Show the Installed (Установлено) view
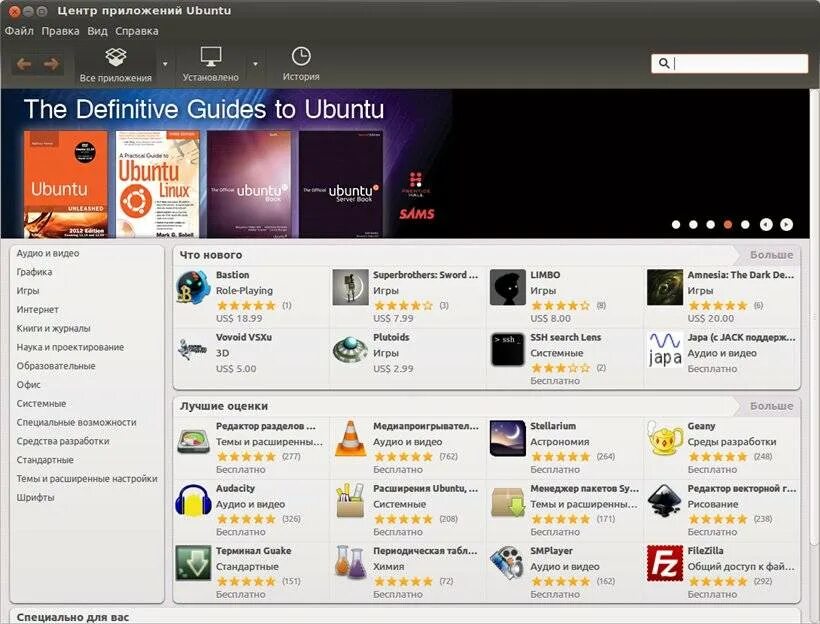Screen dimensions: 820x624 [211, 65]
